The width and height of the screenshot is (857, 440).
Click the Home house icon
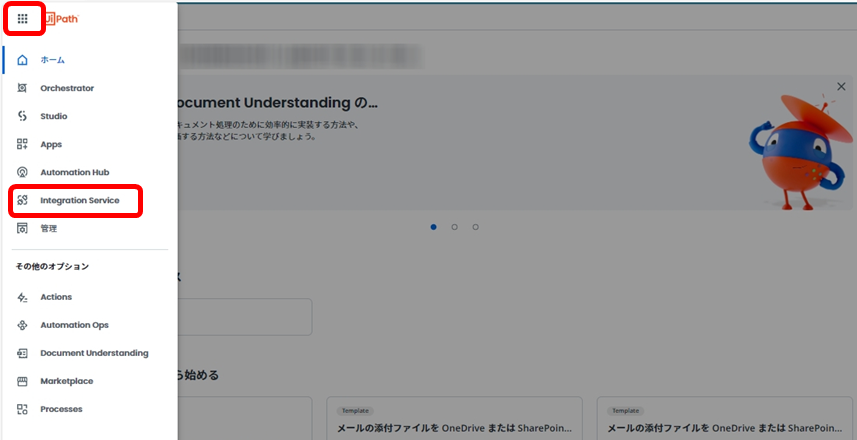(x=22, y=60)
